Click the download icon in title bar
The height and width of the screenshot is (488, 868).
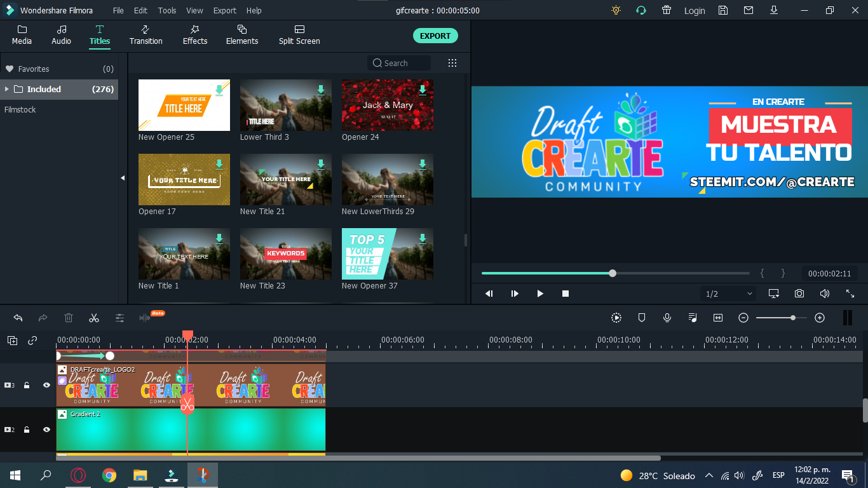(774, 10)
